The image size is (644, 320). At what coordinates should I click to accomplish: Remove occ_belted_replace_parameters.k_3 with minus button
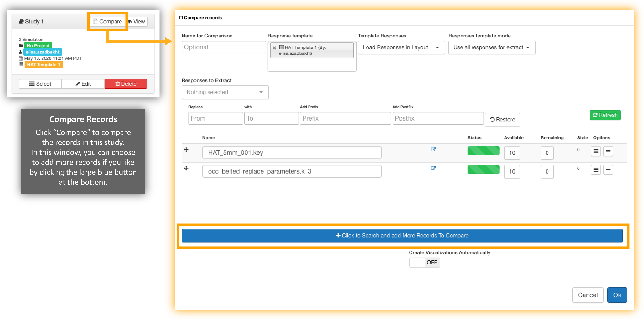click(608, 170)
